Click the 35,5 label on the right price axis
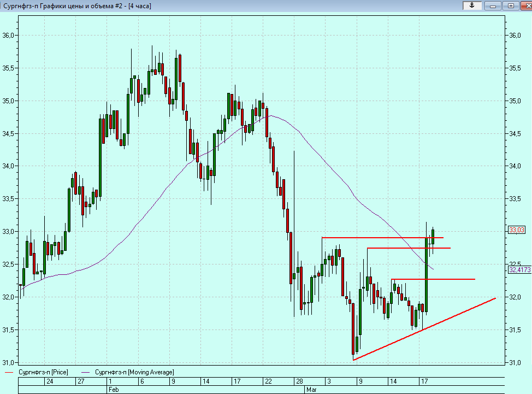Image resolution: width=532 pixels, height=394 pixels. click(x=515, y=68)
